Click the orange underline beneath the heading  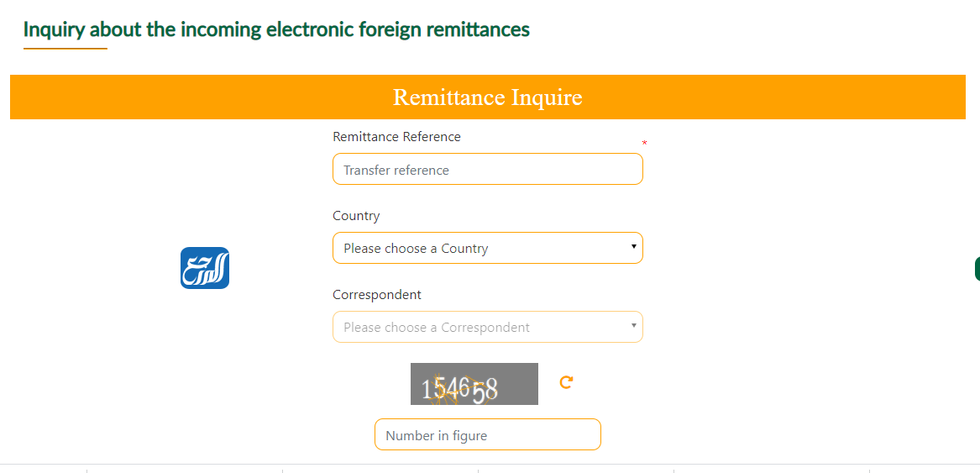click(x=65, y=49)
